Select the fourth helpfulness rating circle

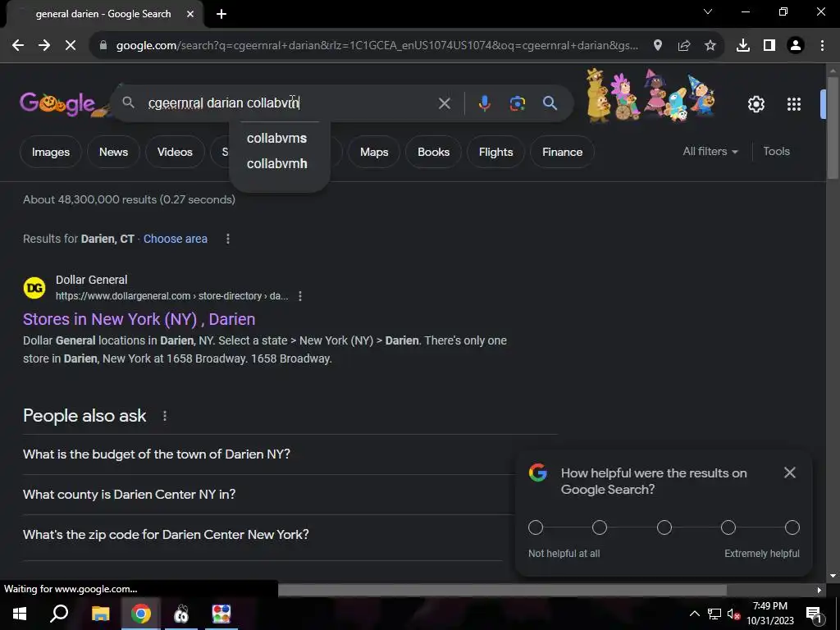(x=728, y=527)
